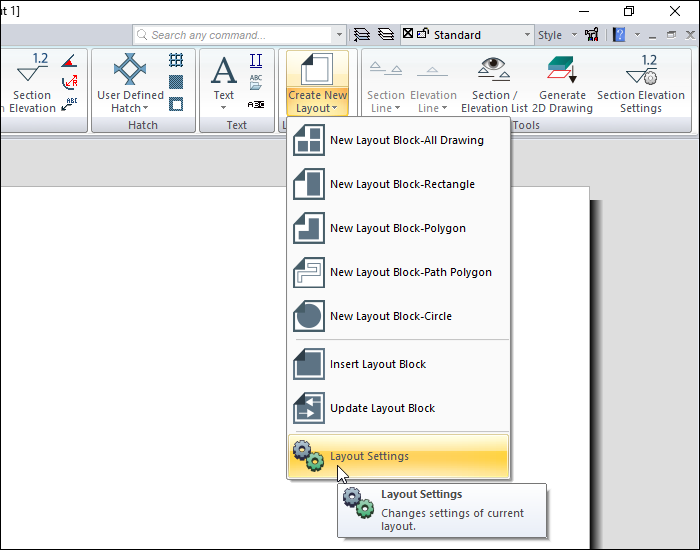Click Update Layout Block icon
700x550 pixels.
[309, 409]
